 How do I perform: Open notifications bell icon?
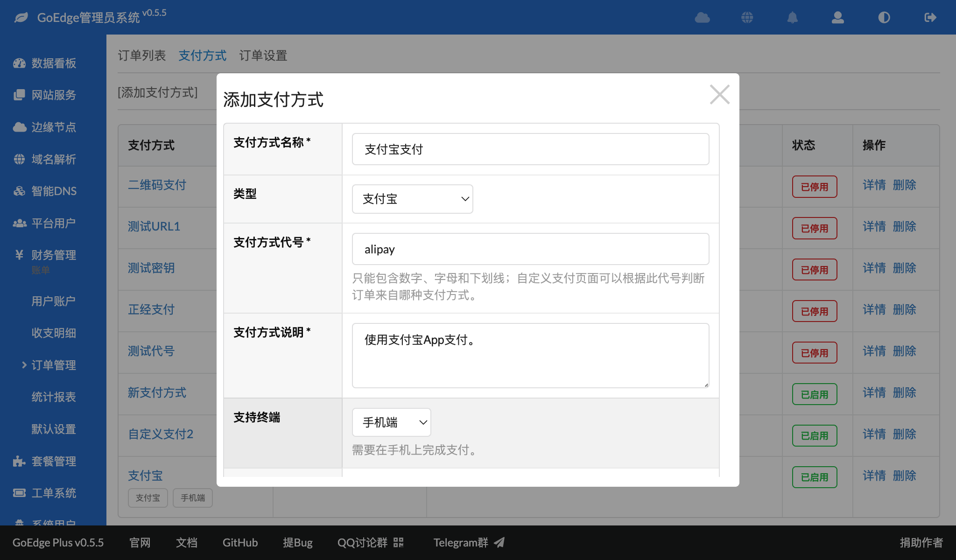tap(793, 18)
